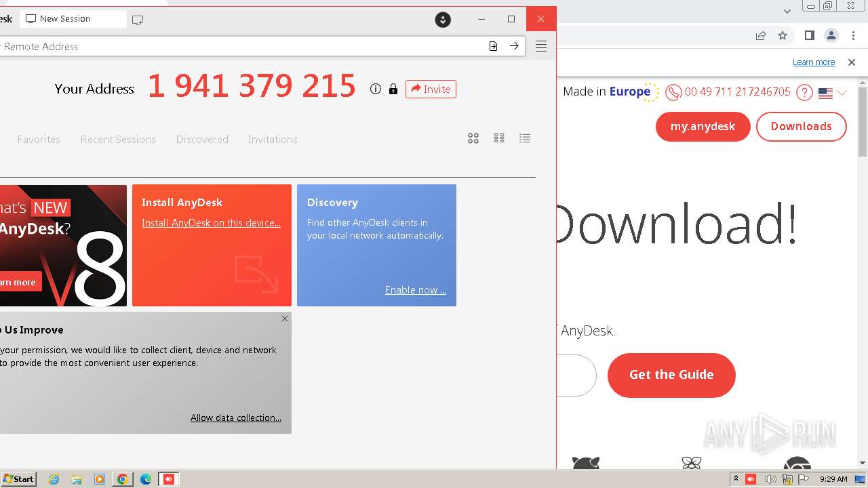Click the Learn more button on V8 banner

tap(20, 282)
